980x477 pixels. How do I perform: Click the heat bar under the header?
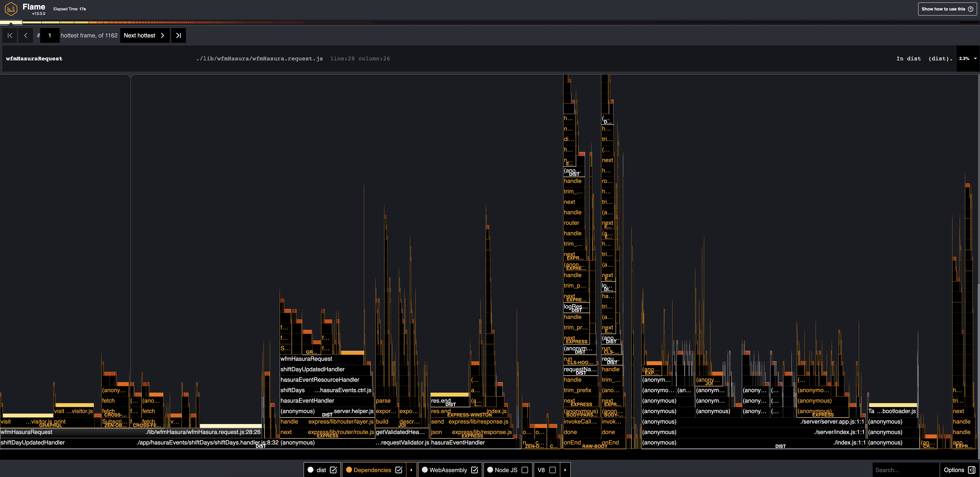tap(490, 22)
